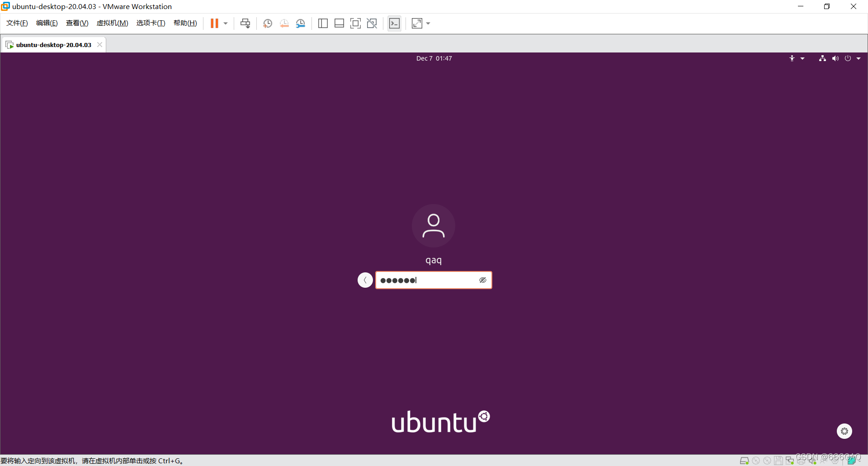
Task: Open the 文件(F) menu
Action: click(x=17, y=23)
